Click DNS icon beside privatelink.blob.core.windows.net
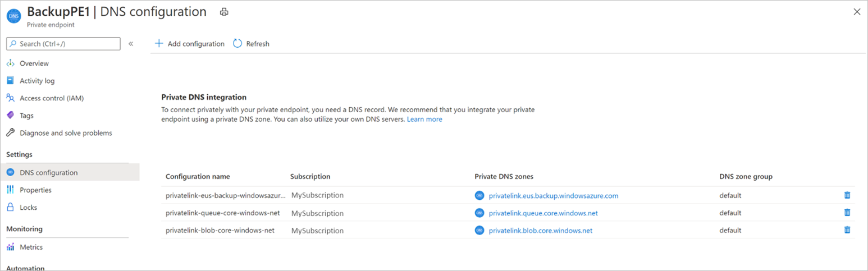868x271 pixels. tap(479, 231)
